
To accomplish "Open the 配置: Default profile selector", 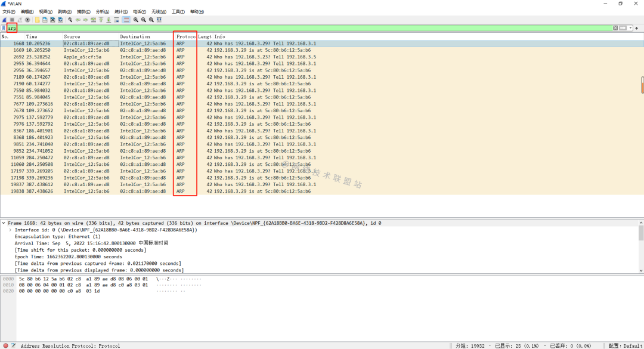I will (625, 345).
